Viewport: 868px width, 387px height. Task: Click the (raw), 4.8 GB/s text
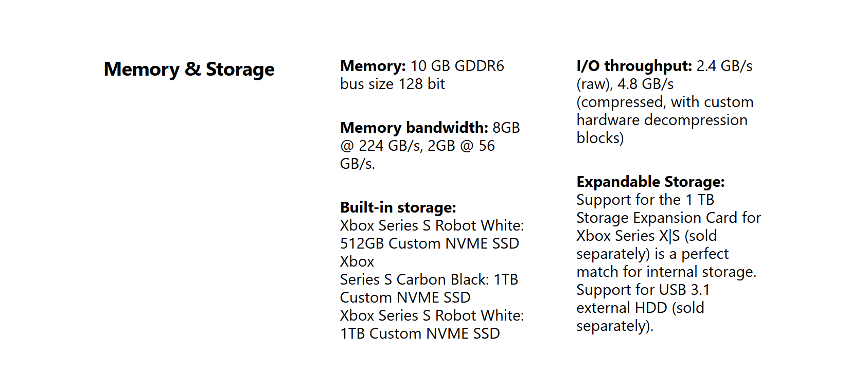click(625, 84)
